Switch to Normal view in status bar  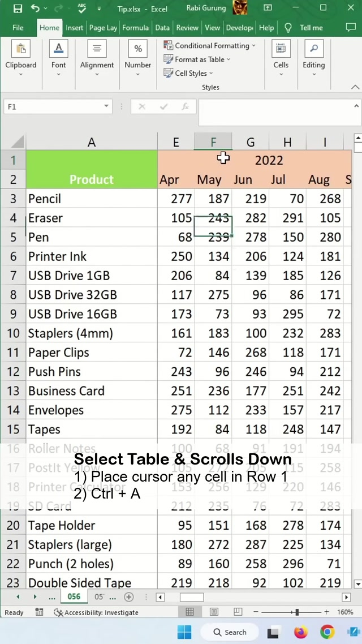pos(190,612)
